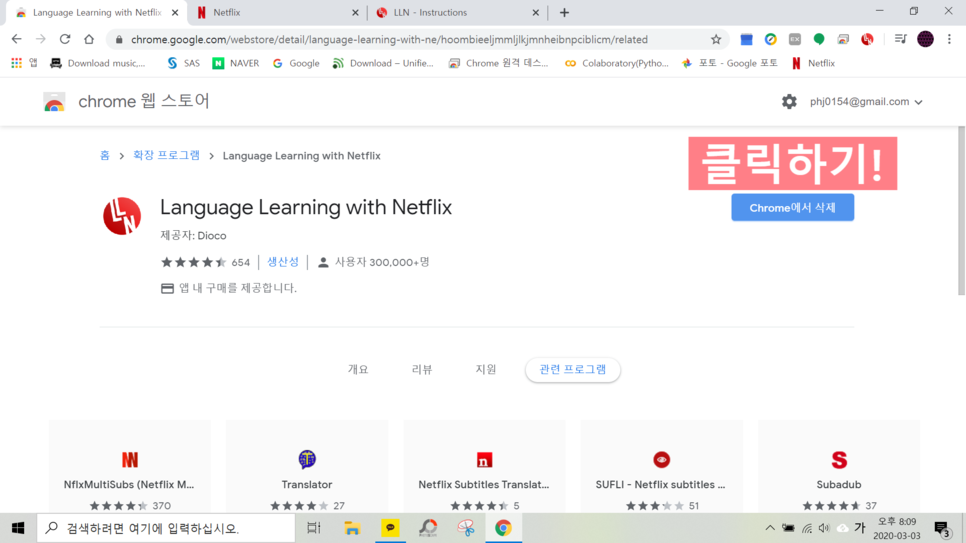Open Subadub extension card
This screenshot has width=966, height=543.
(839, 467)
